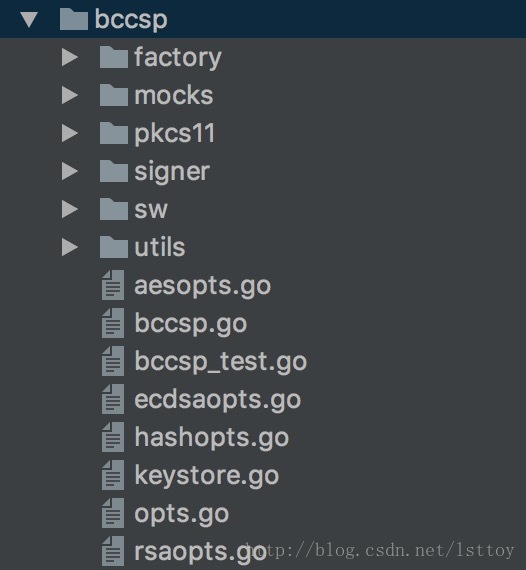This screenshot has width=526, height=570.
Task: Click the aesopts.go file icon
Action: (x=113, y=285)
